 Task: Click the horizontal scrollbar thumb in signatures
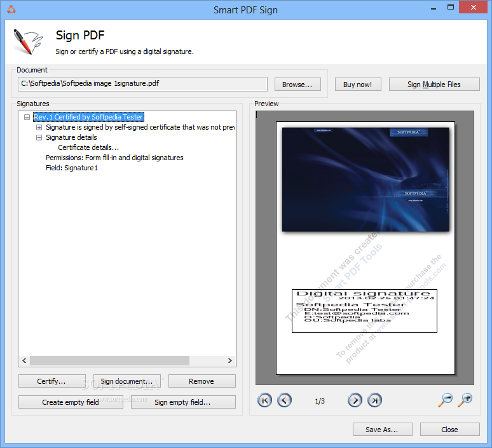(109, 360)
